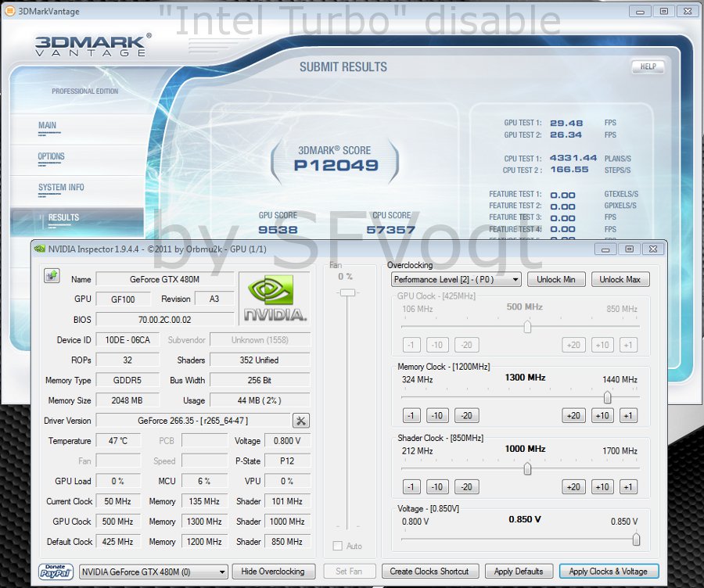Screen dimensions: 704x588
Task: Apply Clocks & Voltage settings
Action: 609,572
